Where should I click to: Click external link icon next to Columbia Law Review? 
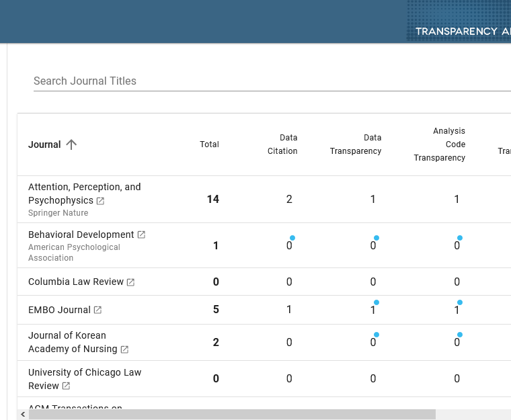pos(130,282)
